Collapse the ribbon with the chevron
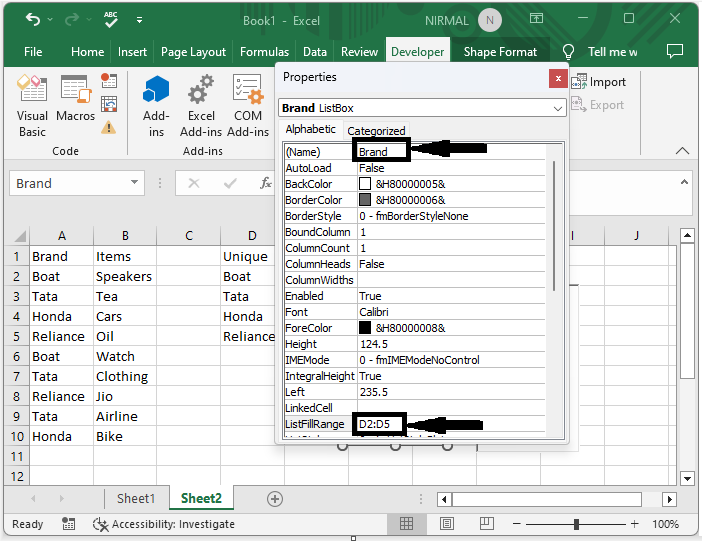 682,150
